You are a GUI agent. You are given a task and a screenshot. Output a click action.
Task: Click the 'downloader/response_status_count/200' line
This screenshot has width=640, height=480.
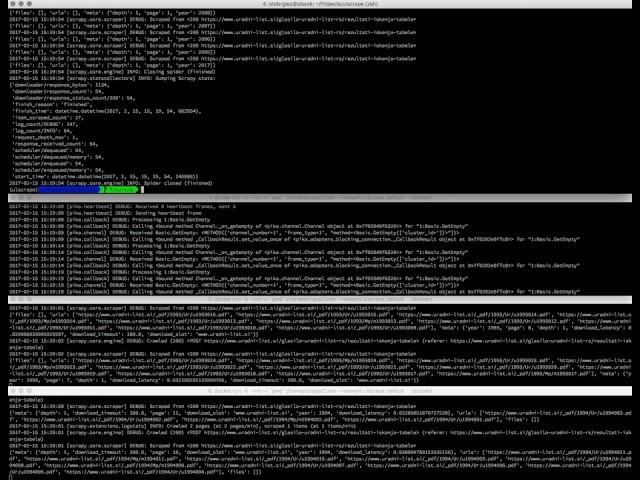(74, 98)
